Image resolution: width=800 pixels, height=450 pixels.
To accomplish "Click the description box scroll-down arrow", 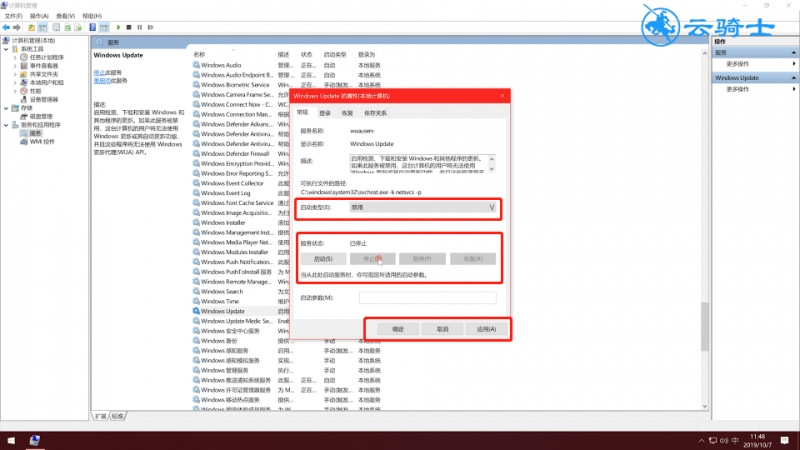I will pyautogui.click(x=491, y=169).
